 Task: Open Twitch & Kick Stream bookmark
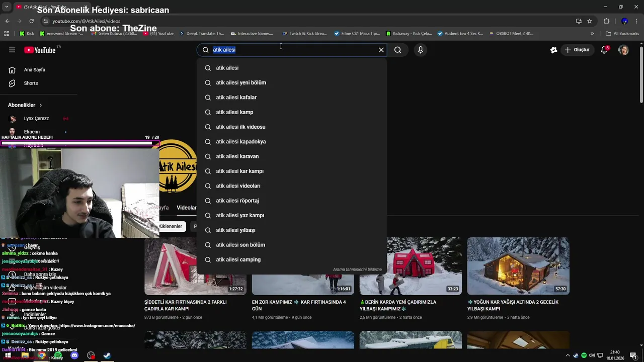click(x=304, y=34)
